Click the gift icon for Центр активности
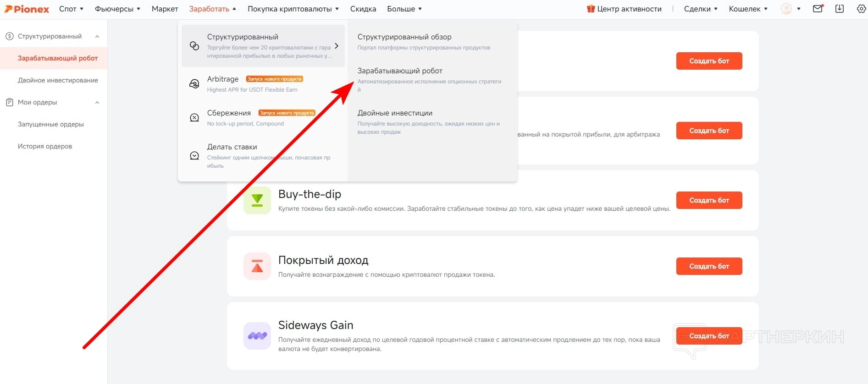 591,9
